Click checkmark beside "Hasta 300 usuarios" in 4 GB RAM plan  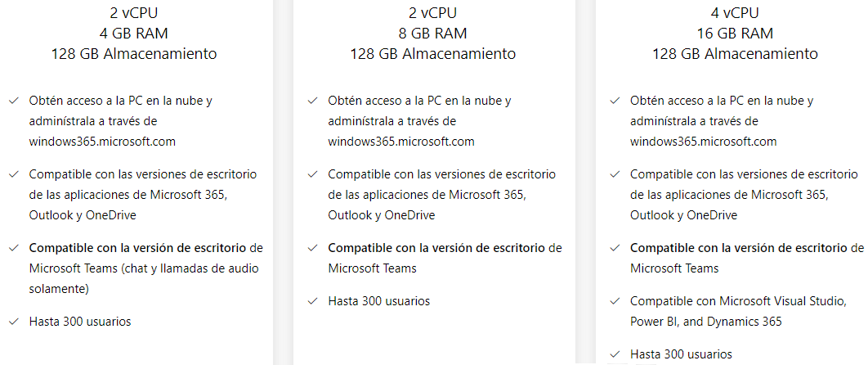click(x=13, y=322)
